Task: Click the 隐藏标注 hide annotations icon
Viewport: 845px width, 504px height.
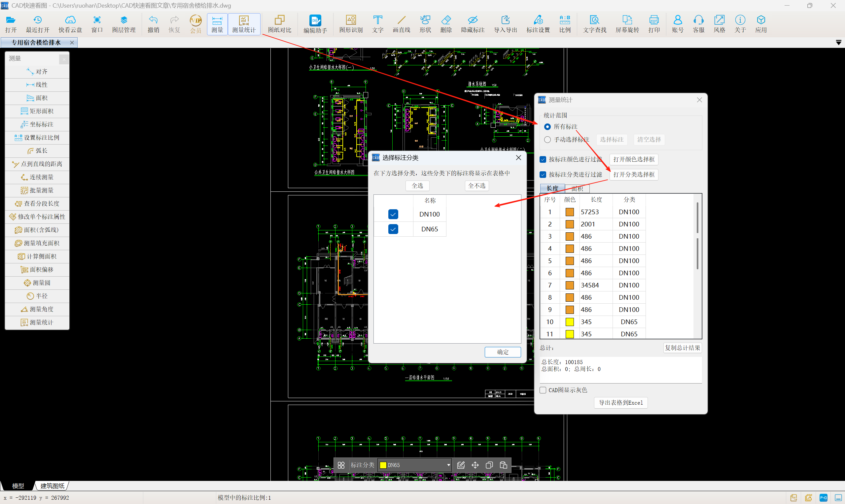Action: tap(472, 24)
